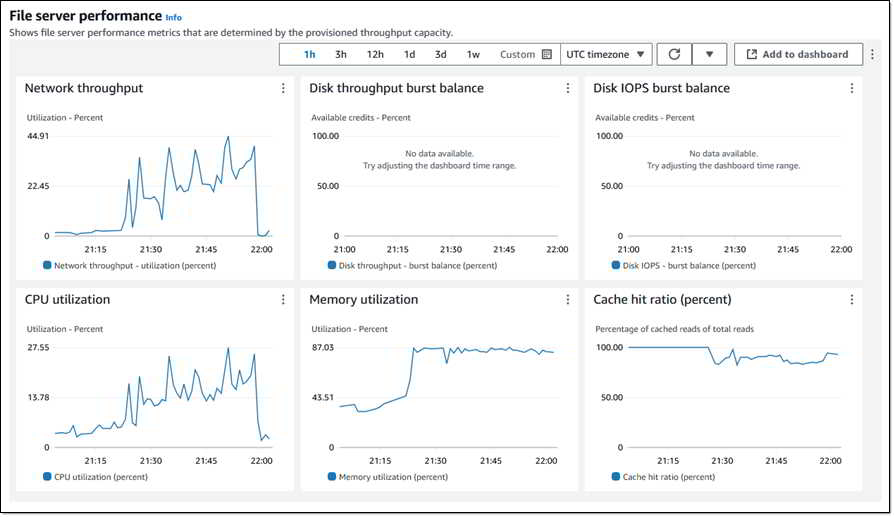Toggle the CPU utilization legend swatch

coord(47,477)
